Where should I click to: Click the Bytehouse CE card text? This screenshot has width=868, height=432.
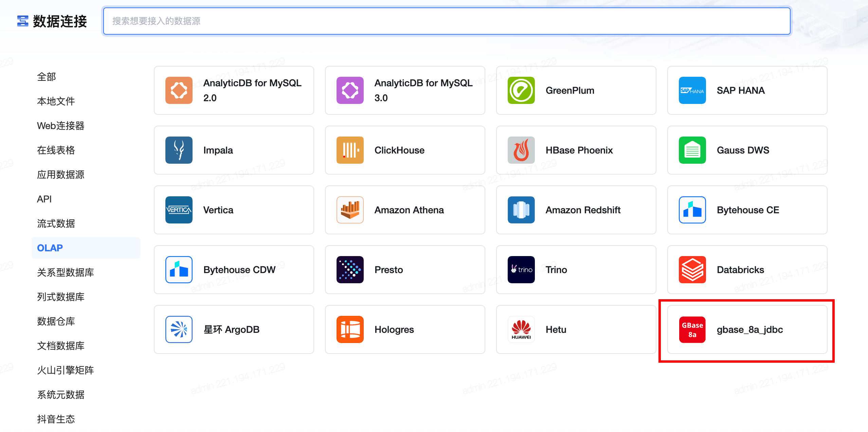click(x=748, y=210)
